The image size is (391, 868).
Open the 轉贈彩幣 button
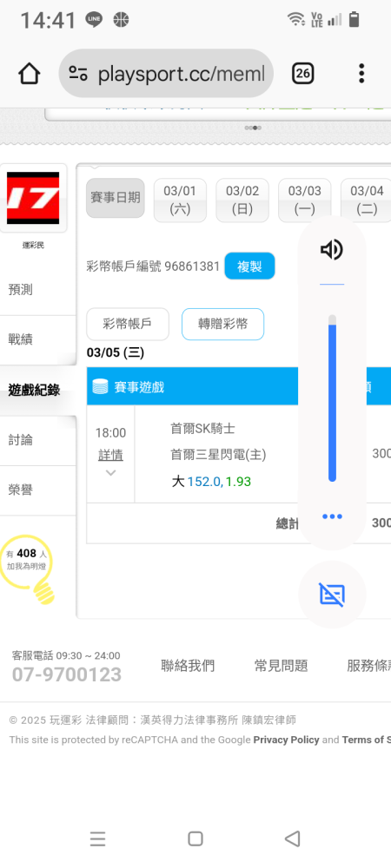[x=222, y=325]
